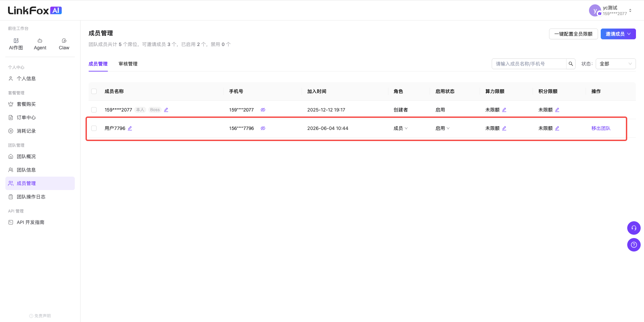Reveal phone number 156****7796 eye icon

coord(263,128)
